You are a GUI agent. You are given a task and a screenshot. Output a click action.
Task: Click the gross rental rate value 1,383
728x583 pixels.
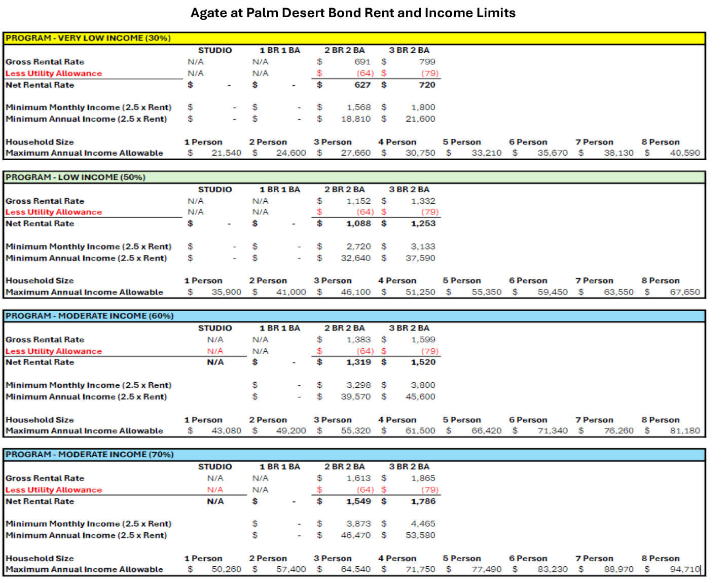pos(358,340)
